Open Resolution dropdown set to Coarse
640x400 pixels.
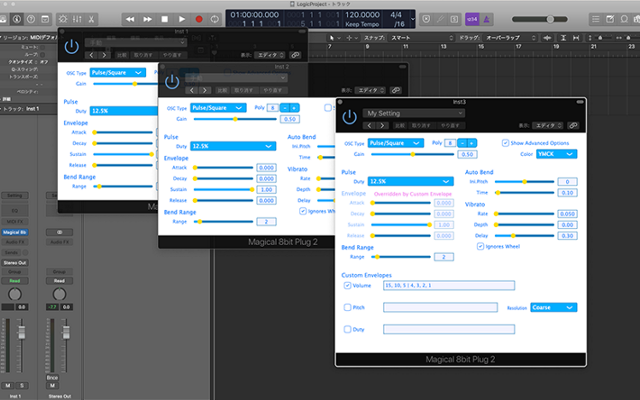click(553, 307)
